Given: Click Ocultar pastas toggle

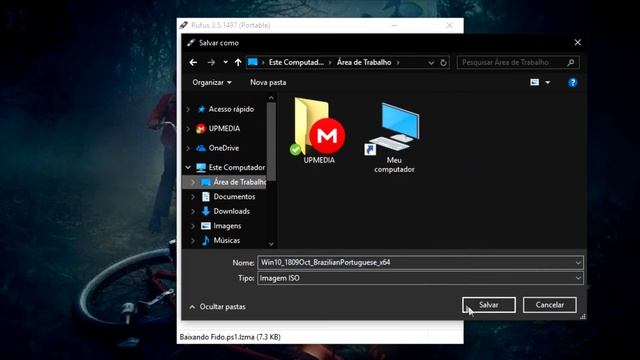Looking at the screenshot, I should 218,307.
